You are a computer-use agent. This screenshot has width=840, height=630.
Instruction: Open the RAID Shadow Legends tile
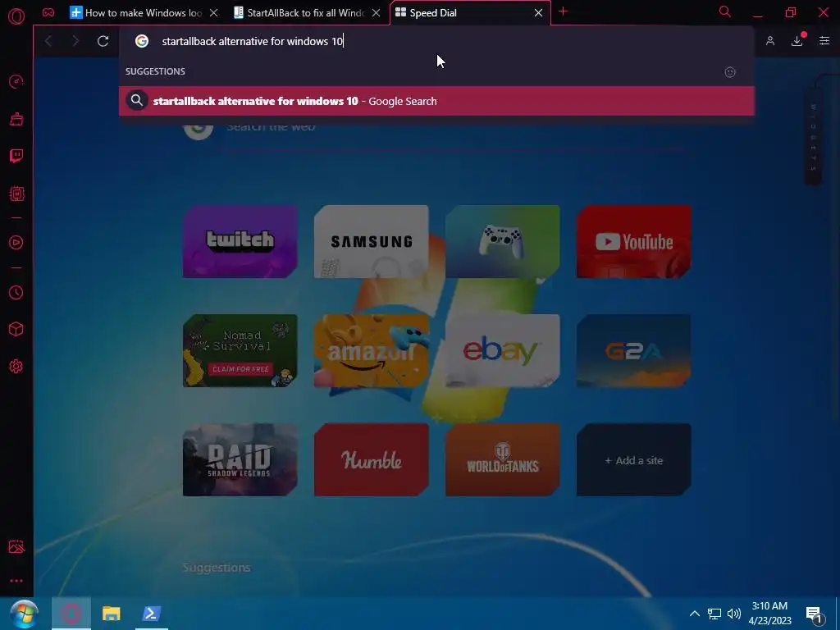click(240, 459)
